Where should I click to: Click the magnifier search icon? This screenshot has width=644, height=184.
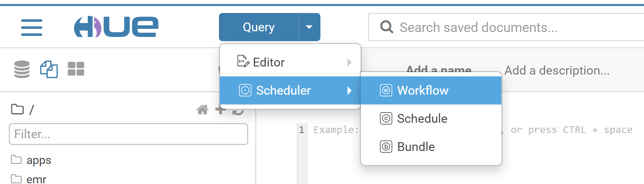(387, 27)
